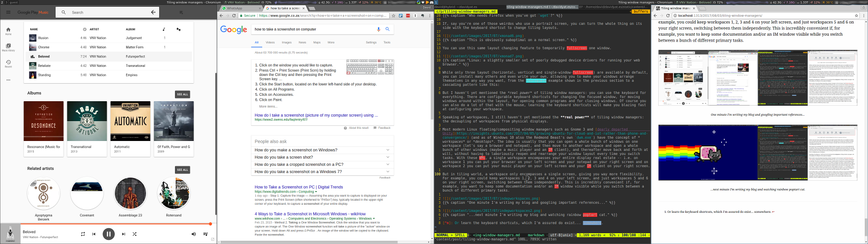Open the play queue icon in player bar

pos(205,234)
